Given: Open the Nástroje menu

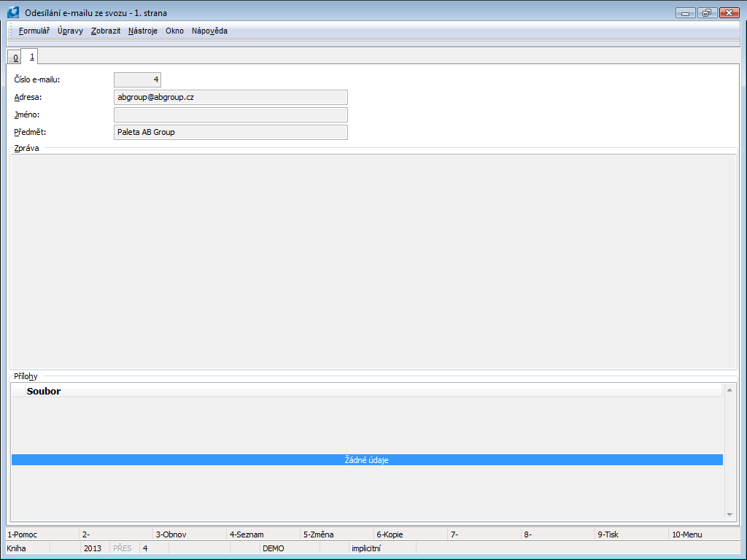Looking at the screenshot, I should [142, 31].
